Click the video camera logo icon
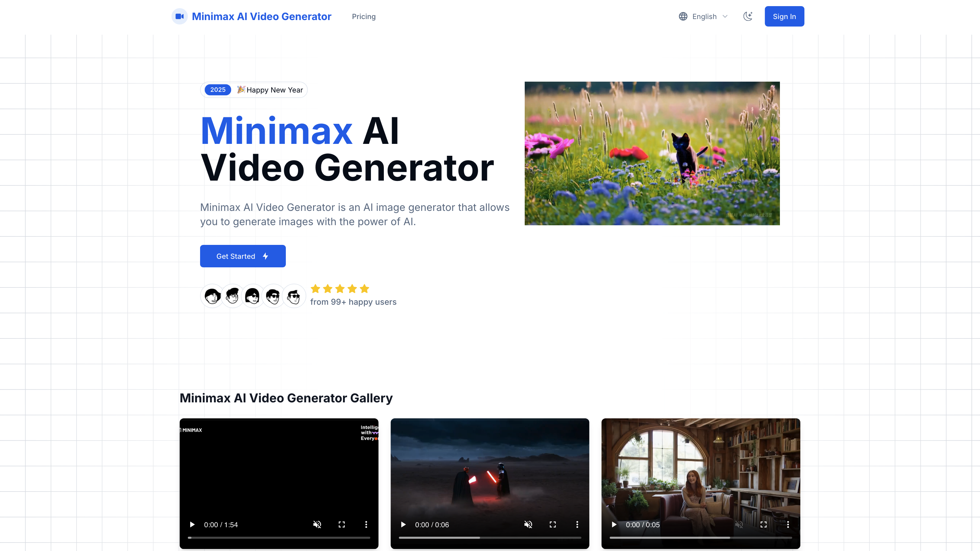This screenshot has width=980, height=551. [x=179, y=16]
